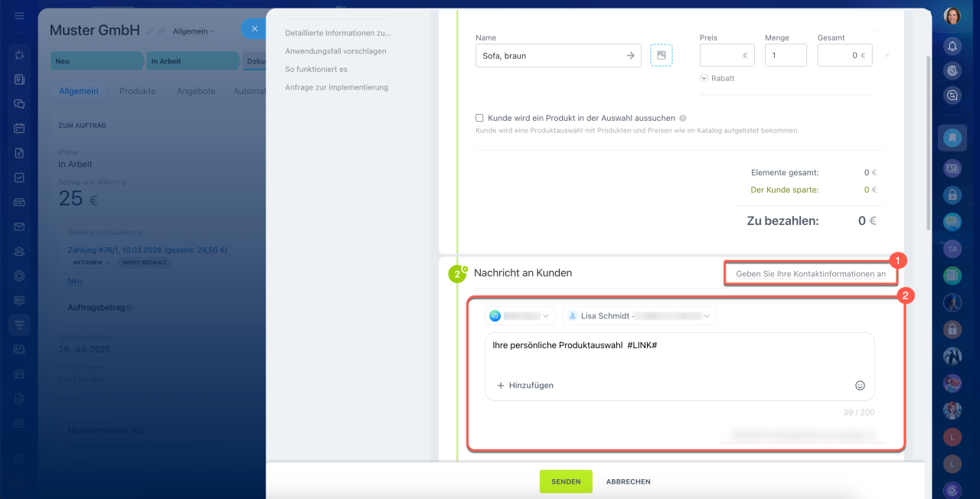
Task: Click the green SENDEN button
Action: tap(566, 481)
